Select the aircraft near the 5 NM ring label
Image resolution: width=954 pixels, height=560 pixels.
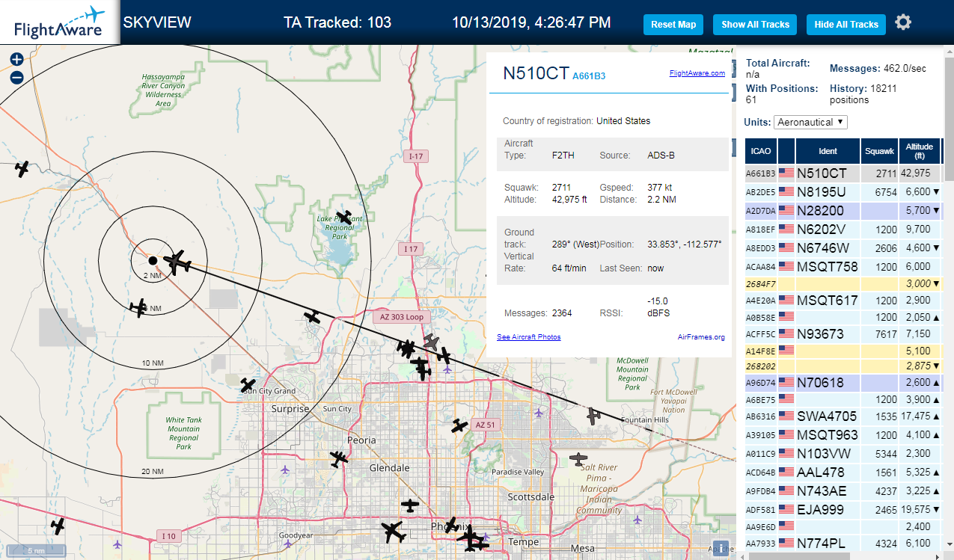tap(138, 307)
